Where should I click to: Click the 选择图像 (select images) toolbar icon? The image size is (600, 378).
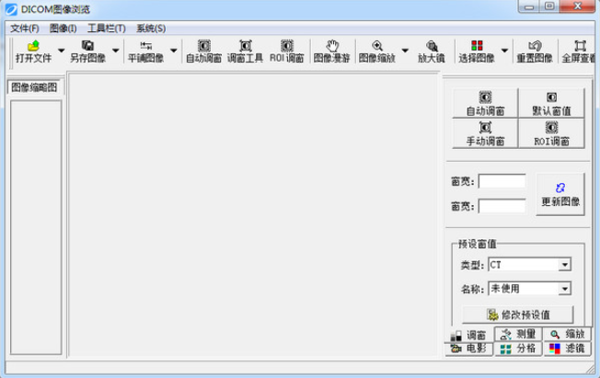click(477, 51)
